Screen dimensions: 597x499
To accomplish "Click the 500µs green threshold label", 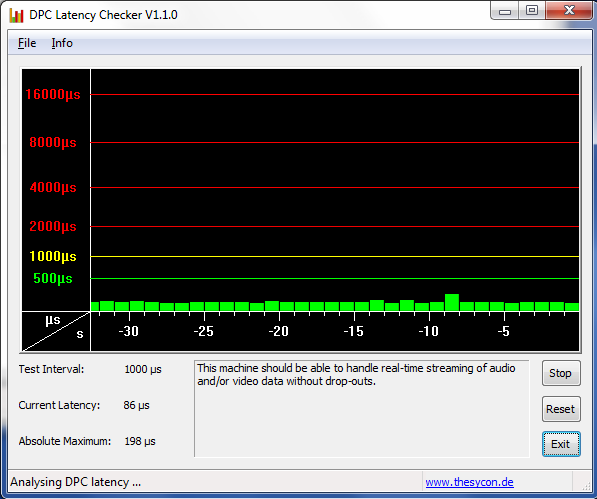I will tap(53, 279).
